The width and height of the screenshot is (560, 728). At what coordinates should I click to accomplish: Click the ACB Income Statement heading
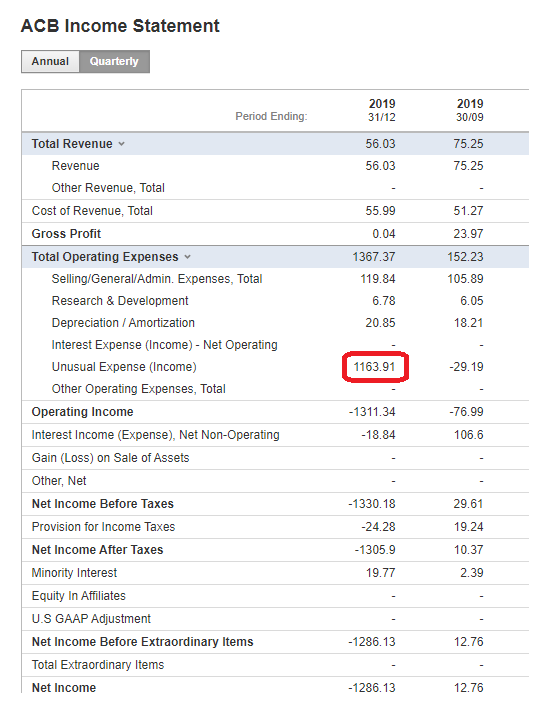pos(120,26)
